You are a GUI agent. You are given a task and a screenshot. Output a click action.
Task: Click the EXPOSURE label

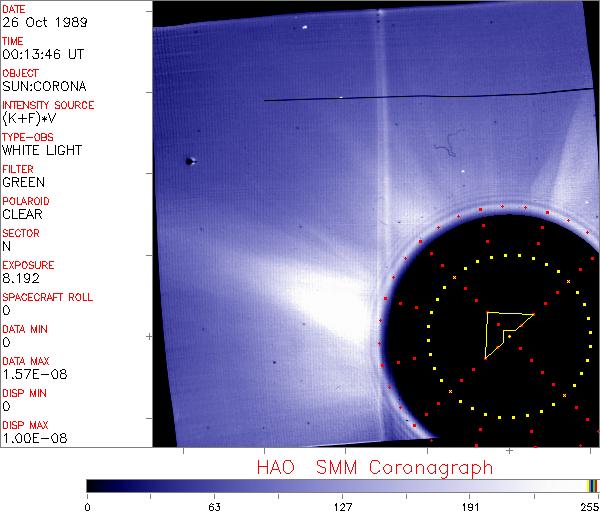(x=28, y=265)
